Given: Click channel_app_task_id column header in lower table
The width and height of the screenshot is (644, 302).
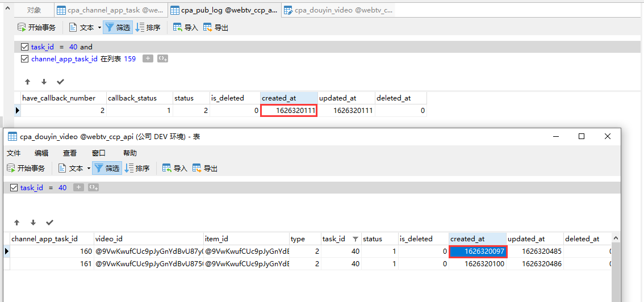Looking at the screenshot, I should click(52, 239).
